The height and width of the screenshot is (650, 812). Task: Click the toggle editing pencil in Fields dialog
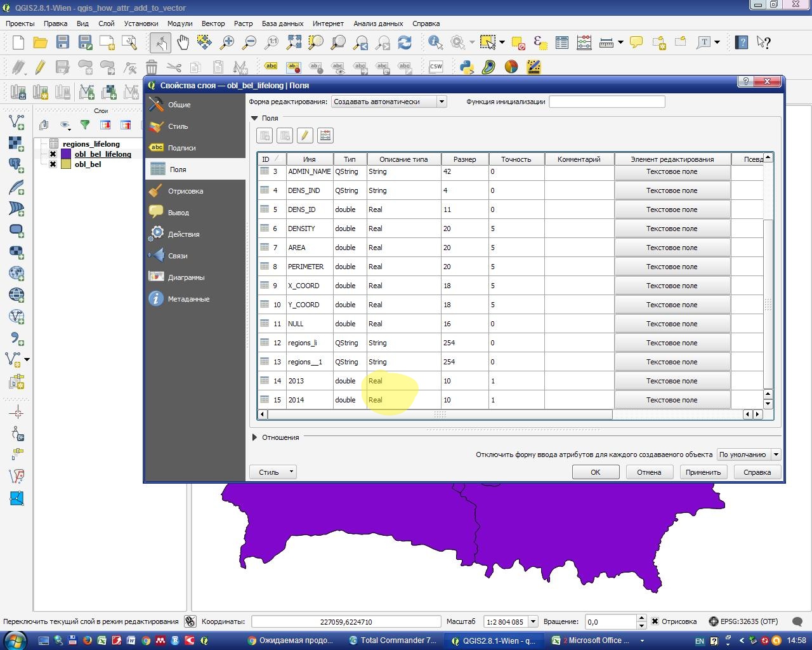point(304,135)
